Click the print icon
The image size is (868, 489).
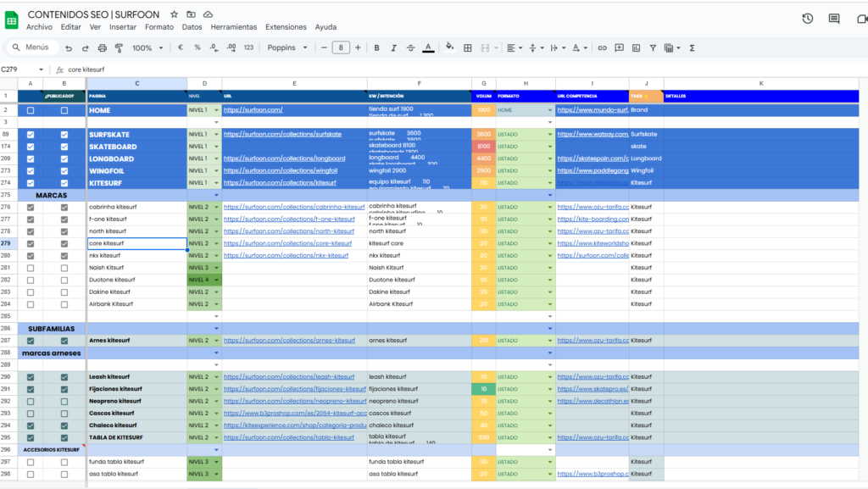pyautogui.click(x=103, y=48)
